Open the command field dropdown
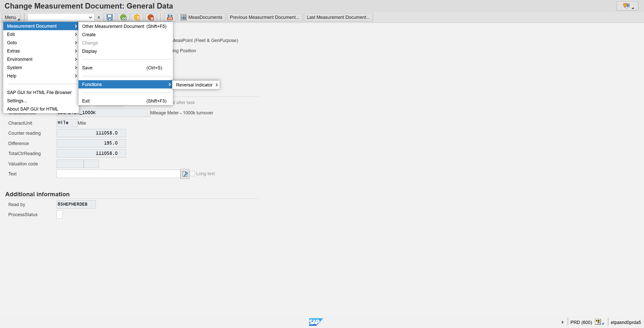 tap(90, 17)
